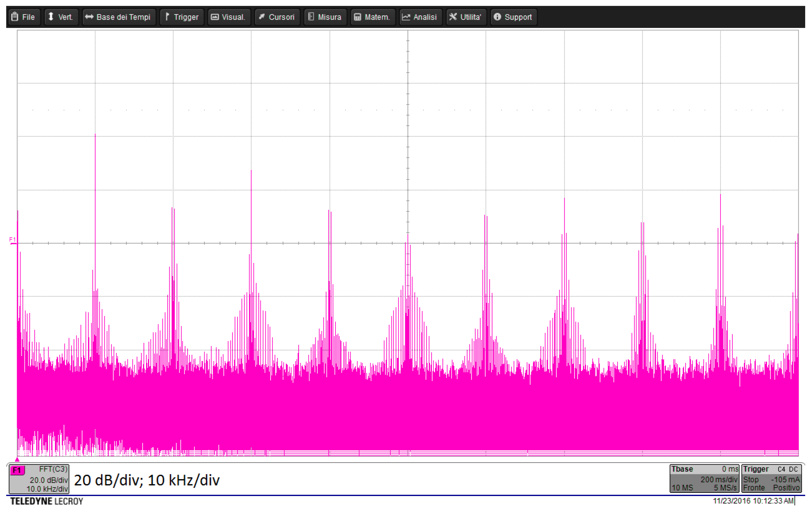Click the F1 level marker on left edge
Image resolution: width=812 pixels, height=514 pixels.
(x=12, y=240)
